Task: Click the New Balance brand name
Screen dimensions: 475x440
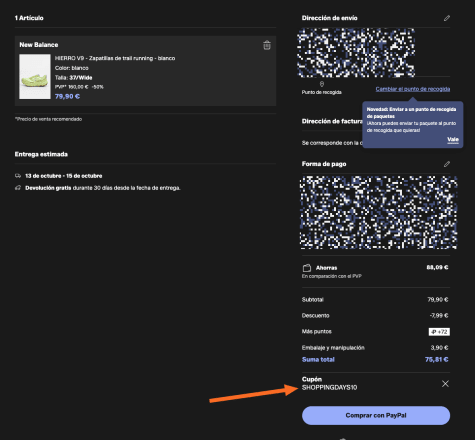Action: click(x=39, y=45)
